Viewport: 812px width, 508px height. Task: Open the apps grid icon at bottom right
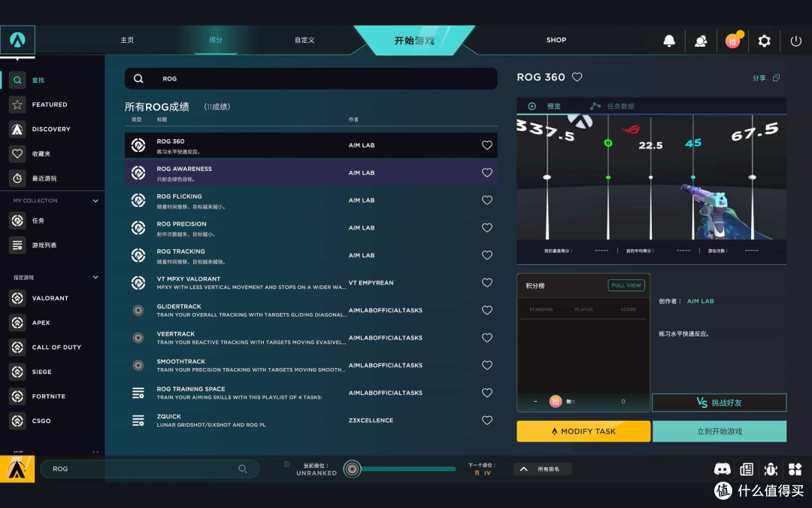coord(795,469)
